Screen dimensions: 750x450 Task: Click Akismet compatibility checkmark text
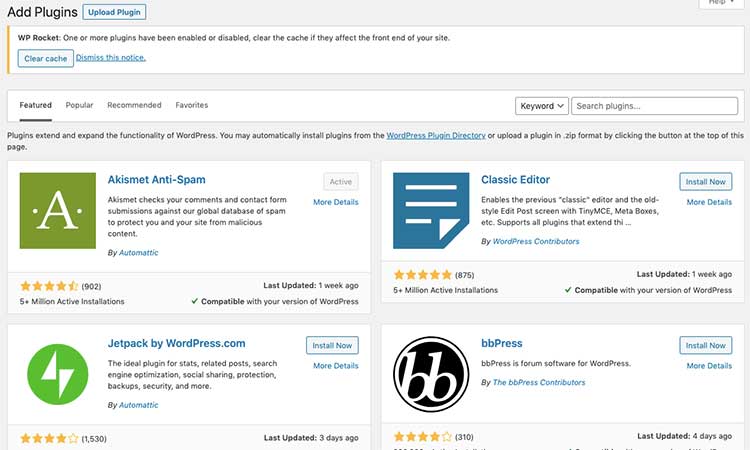tap(275, 301)
